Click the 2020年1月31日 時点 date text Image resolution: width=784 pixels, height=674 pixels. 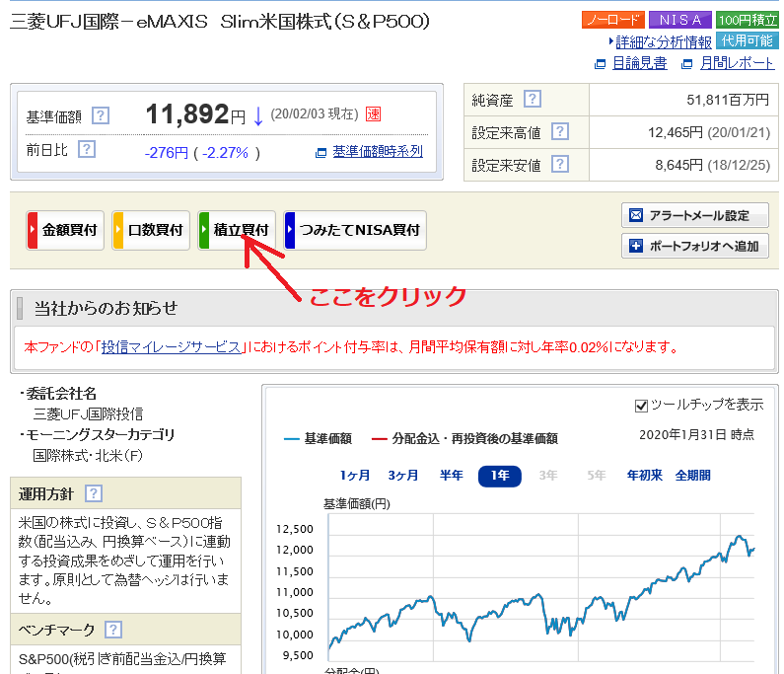pyautogui.click(x=696, y=435)
